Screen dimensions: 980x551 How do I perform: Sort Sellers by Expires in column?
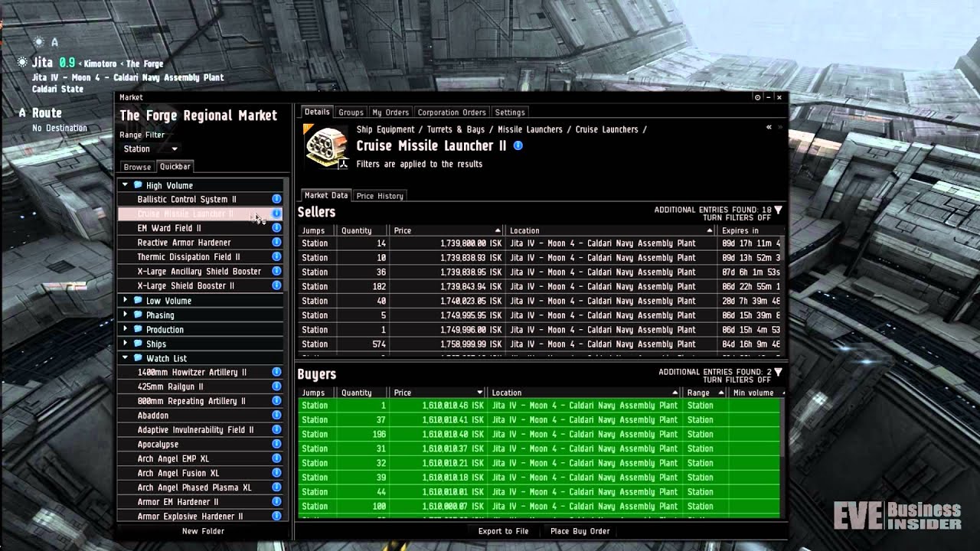[x=750, y=230]
